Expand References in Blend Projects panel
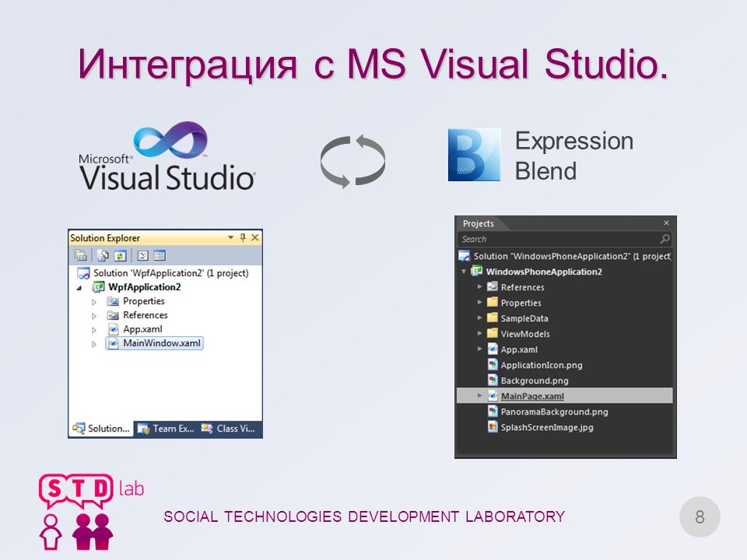Image resolution: width=747 pixels, height=560 pixels. 480,287
